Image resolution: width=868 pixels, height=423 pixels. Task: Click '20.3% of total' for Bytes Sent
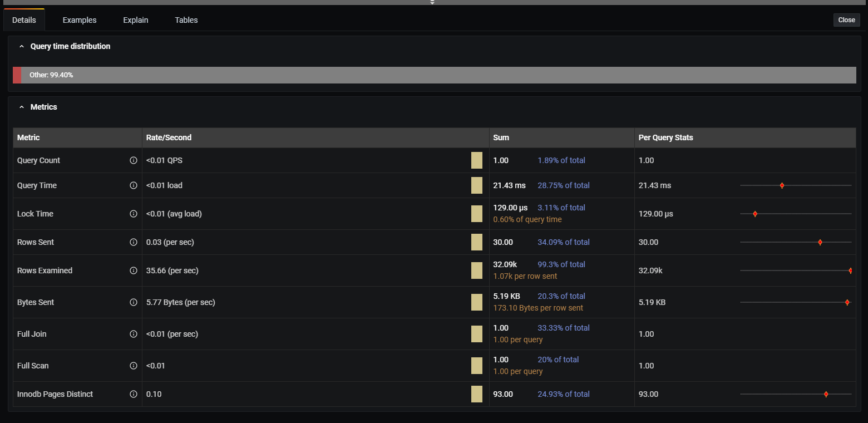click(x=561, y=296)
